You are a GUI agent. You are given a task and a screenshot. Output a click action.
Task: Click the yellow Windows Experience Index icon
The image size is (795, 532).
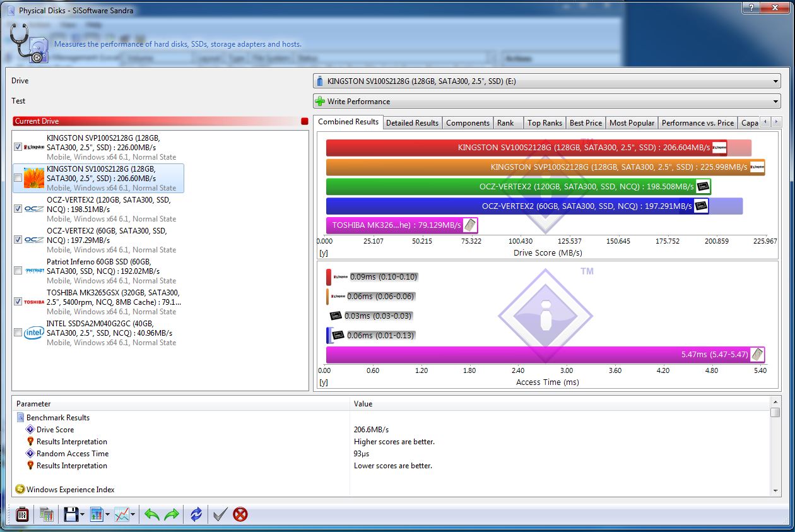pos(20,490)
